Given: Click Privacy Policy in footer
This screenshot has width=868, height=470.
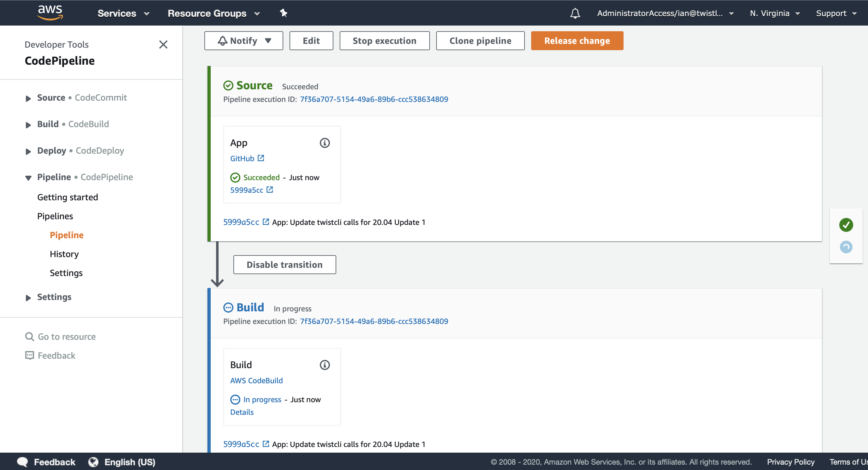Looking at the screenshot, I should tap(790, 462).
